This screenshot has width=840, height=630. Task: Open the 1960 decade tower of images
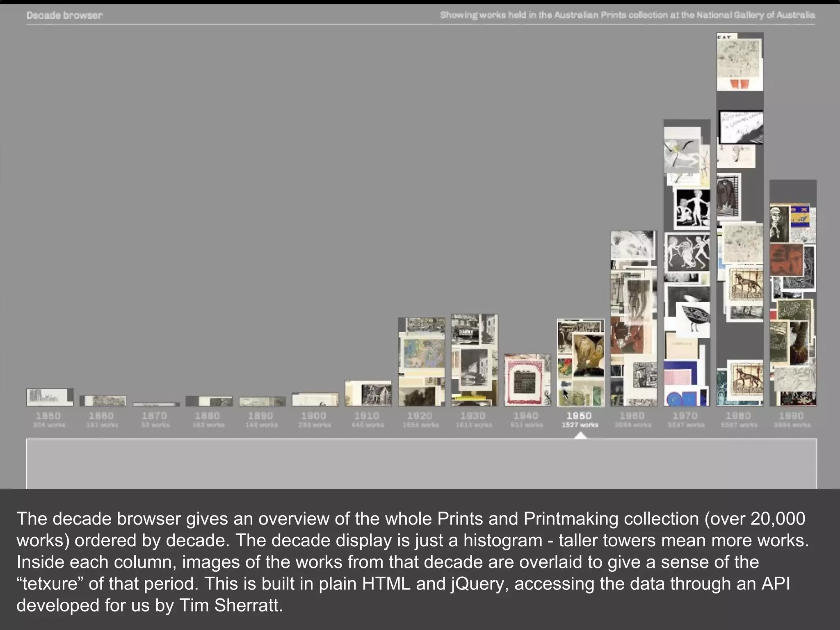(634, 319)
